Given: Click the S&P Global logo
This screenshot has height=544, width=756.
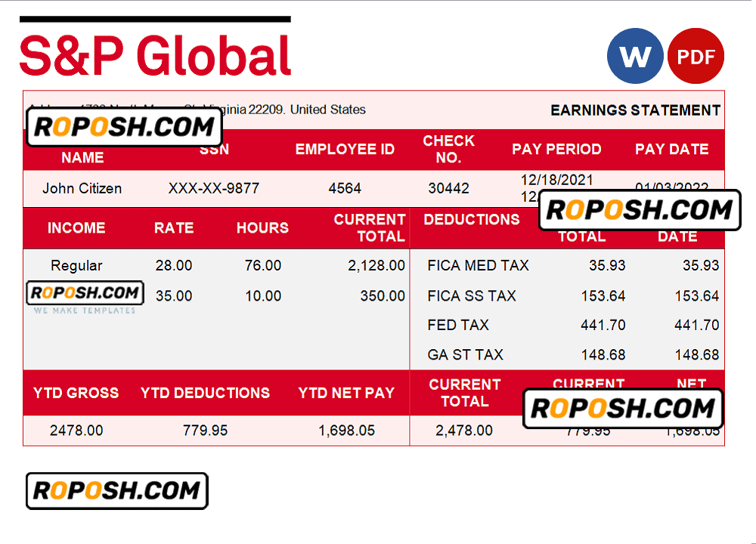Looking at the screenshot, I should click(x=155, y=54).
